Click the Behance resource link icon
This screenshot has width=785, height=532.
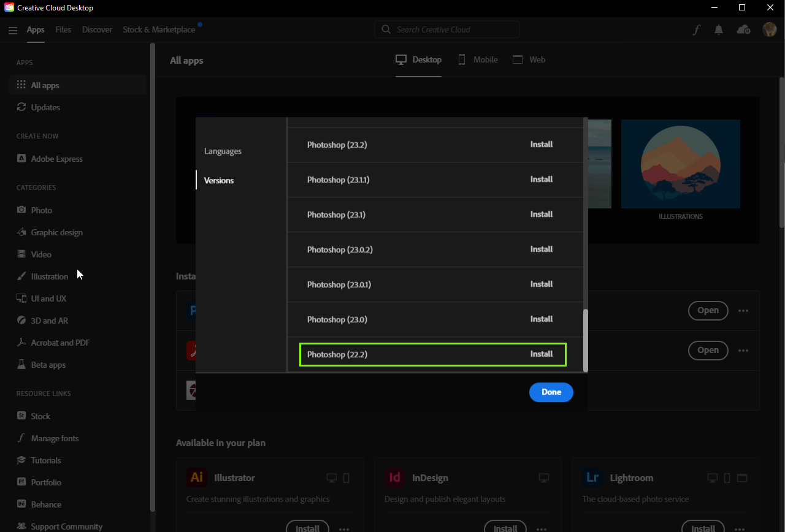click(x=21, y=504)
